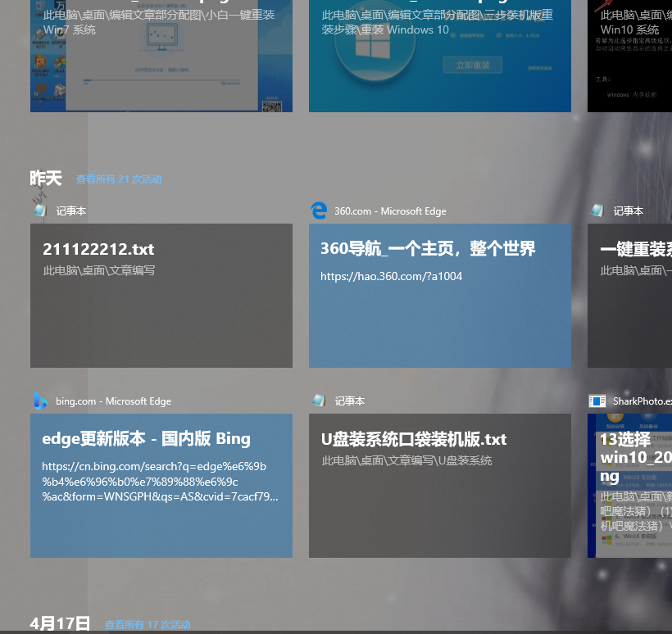672x634 pixels.
Task: Open the 重装 Windows 10 image card
Action: pyautogui.click(x=440, y=57)
